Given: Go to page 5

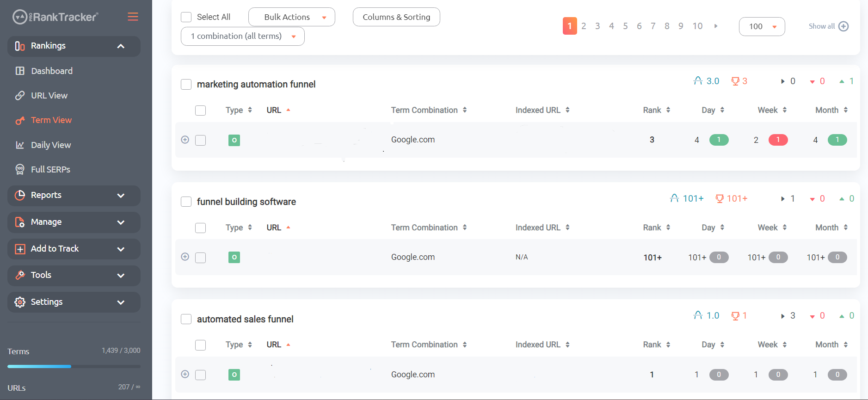Looking at the screenshot, I should [625, 26].
